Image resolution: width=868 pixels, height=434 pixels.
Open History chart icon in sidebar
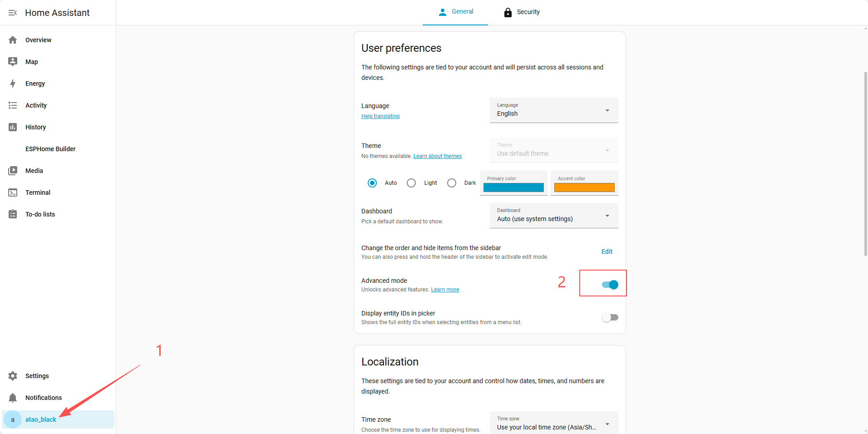[13, 127]
